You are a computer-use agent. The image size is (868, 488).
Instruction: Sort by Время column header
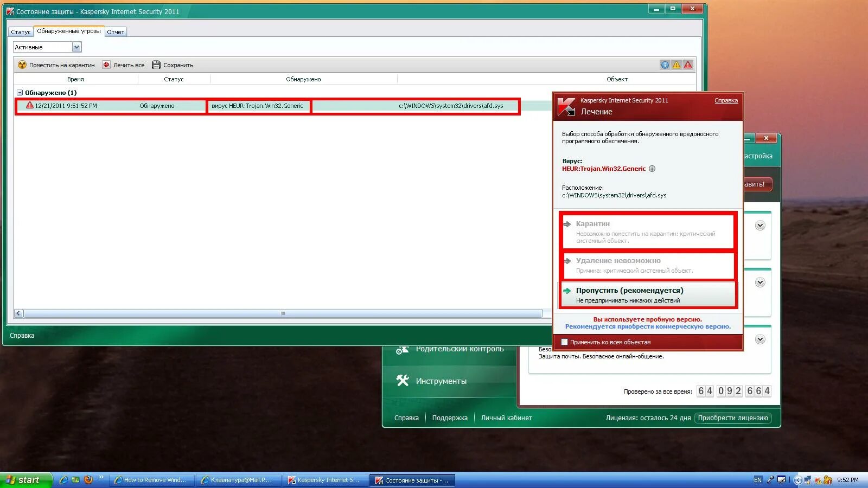(75, 79)
